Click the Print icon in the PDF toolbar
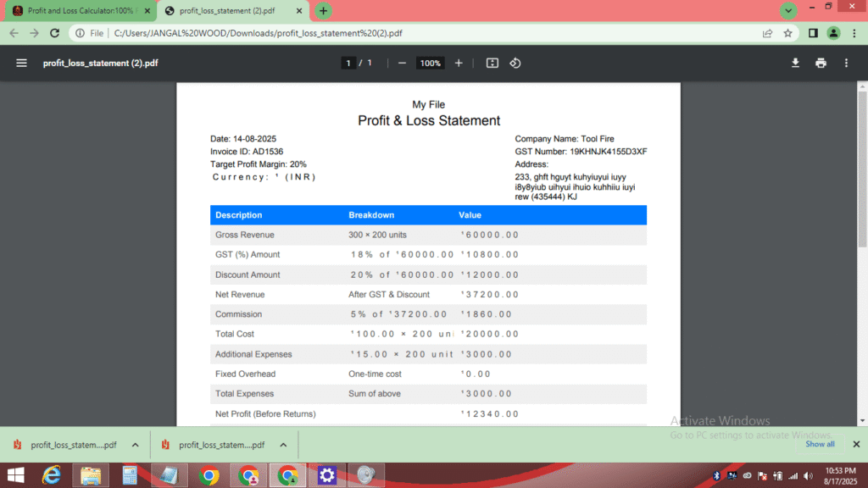The height and width of the screenshot is (488, 868). (x=819, y=63)
